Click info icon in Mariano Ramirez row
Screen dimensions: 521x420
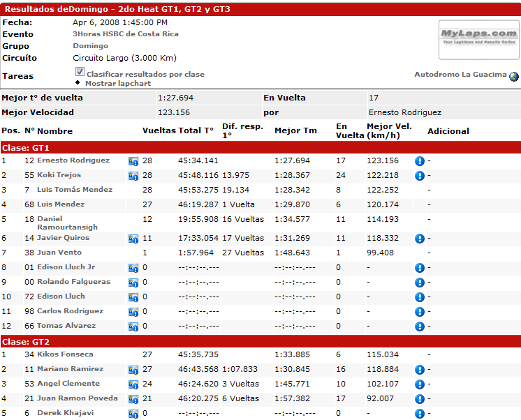[x=420, y=370]
